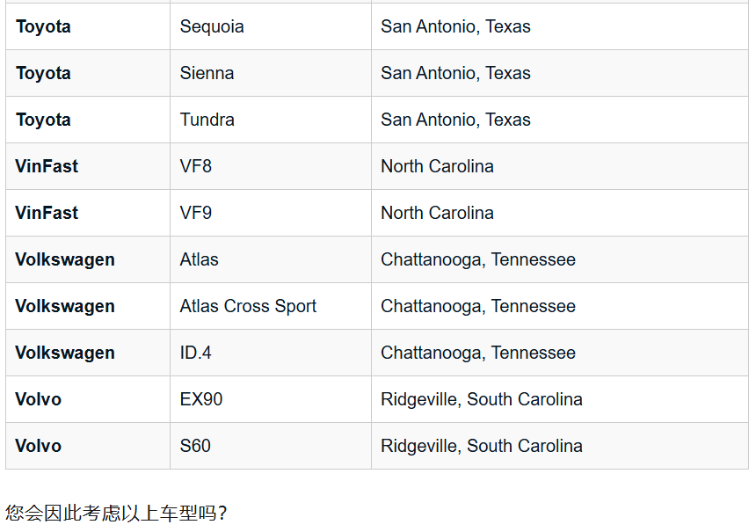Image resolution: width=756 pixels, height=532 pixels.
Task: Select the Volkswagen cell in the ID.4 row
Action: (x=64, y=353)
